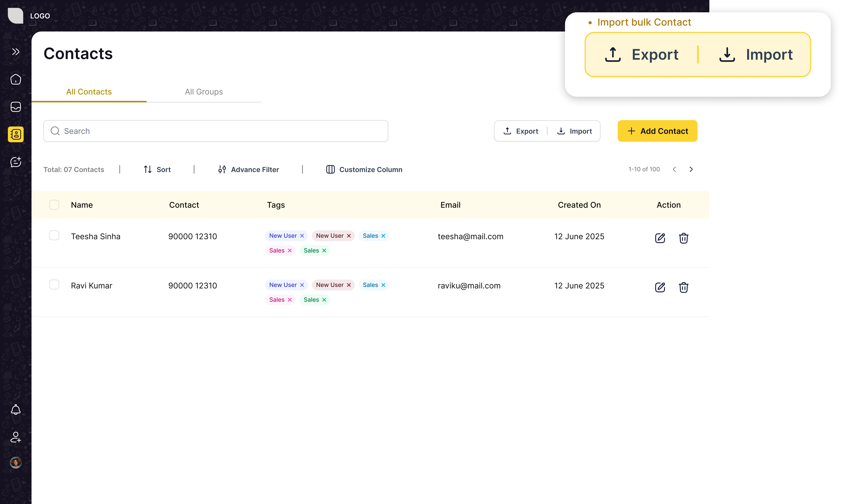Click the 1-10 of 100 pagination text
This screenshot has height=504, width=841.
click(644, 169)
